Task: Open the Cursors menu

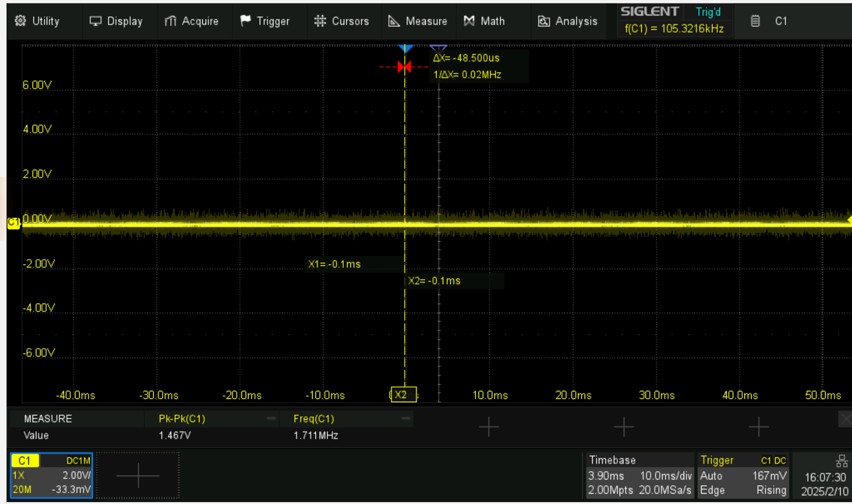Action: coord(341,21)
